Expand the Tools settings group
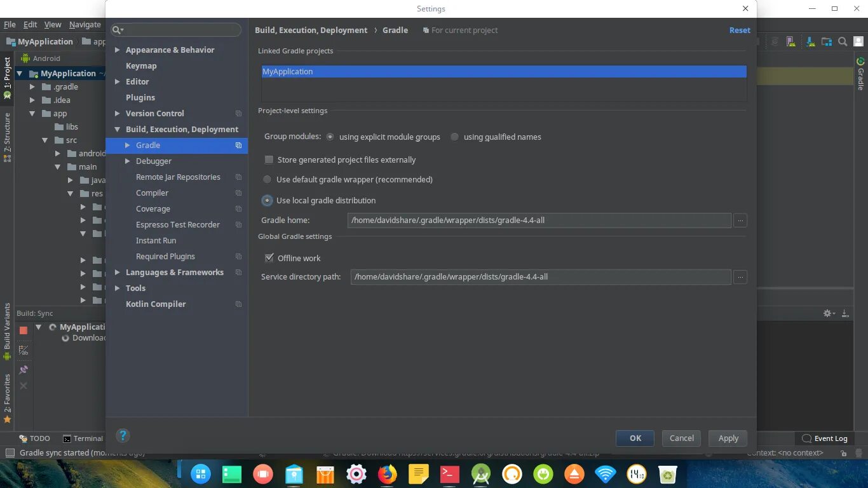This screenshot has width=868, height=488. [x=117, y=288]
